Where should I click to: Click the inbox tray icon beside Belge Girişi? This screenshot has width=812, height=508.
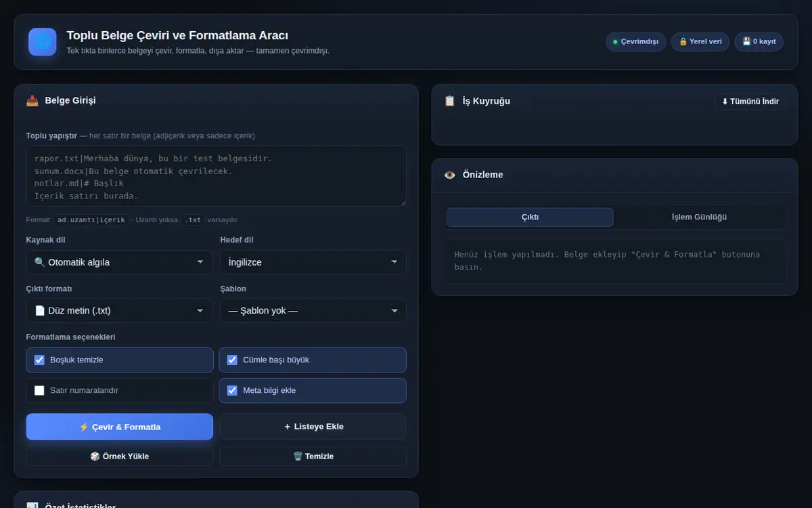point(32,101)
